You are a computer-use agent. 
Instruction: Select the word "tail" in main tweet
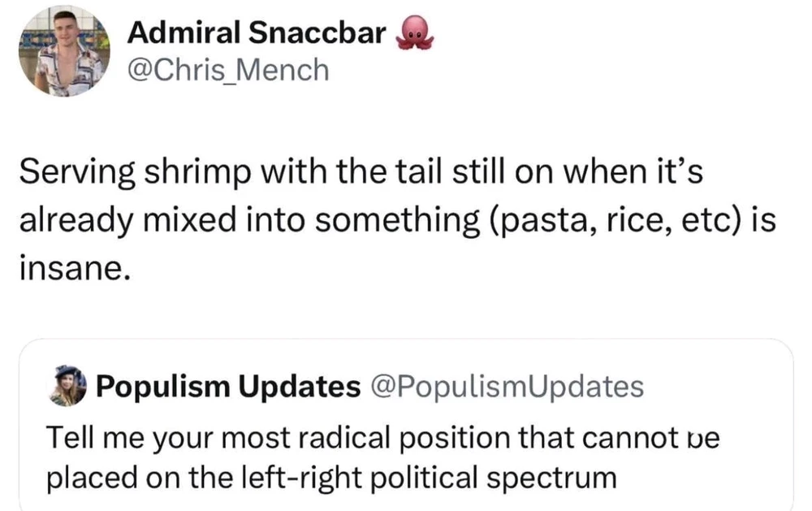[391, 174]
